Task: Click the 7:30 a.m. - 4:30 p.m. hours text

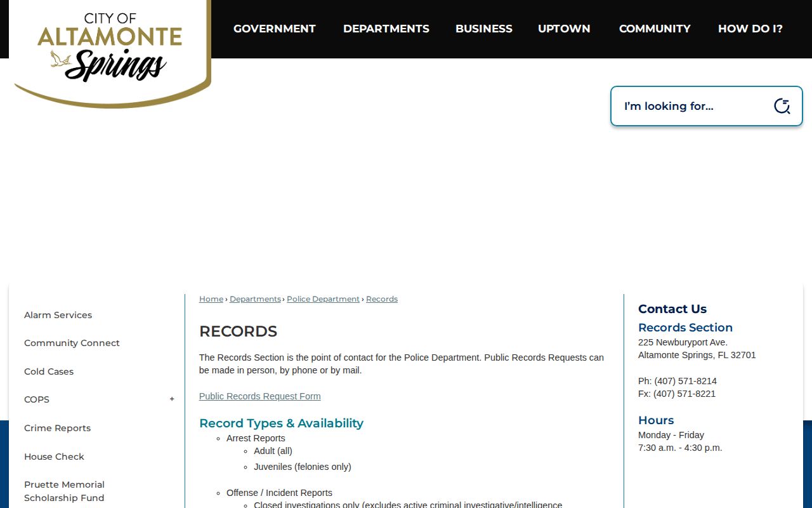Action: coord(680,448)
